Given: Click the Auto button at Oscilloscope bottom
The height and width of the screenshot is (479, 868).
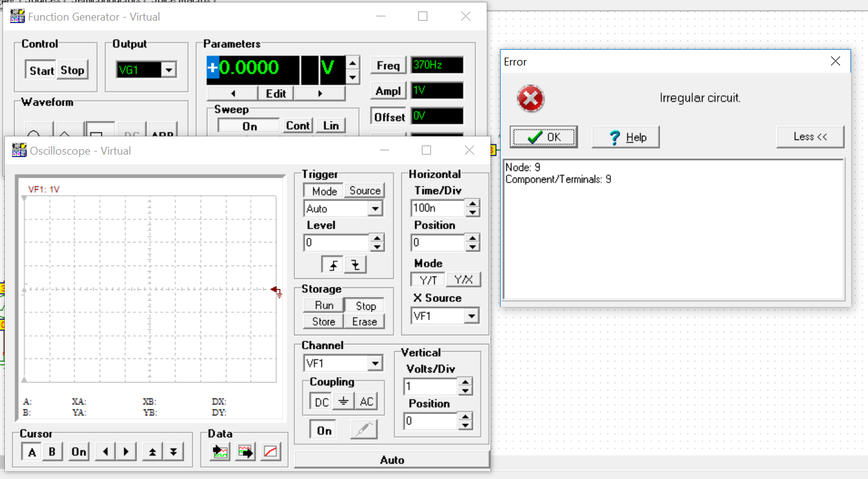Looking at the screenshot, I should tap(392, 460).
